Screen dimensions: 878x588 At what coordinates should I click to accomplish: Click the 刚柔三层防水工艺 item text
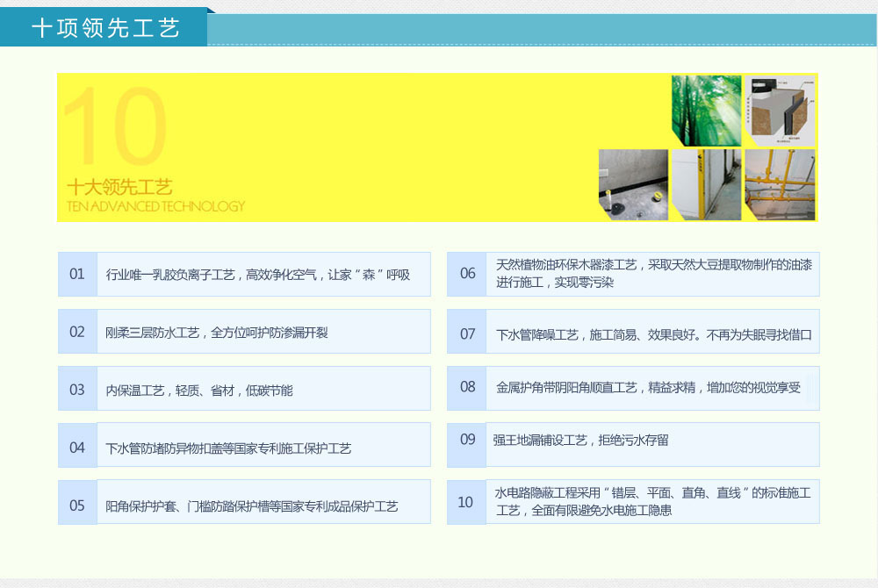(x=216, y=333)
